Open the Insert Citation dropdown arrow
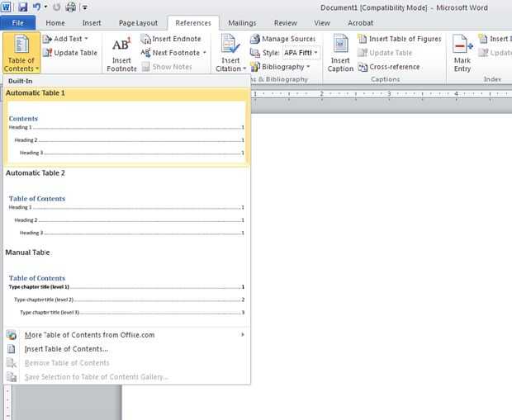Image resolution: width=512 pixels, height=420 pixels. tap(244, 68)
